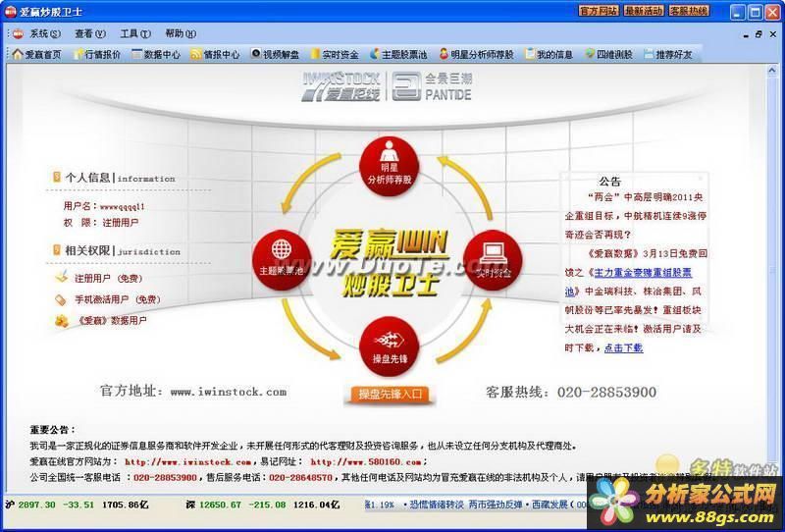The width and height of the screenshot is (785, 532).
Task: Click the username wwwqqqq11 text
Action: coord(123,206)
